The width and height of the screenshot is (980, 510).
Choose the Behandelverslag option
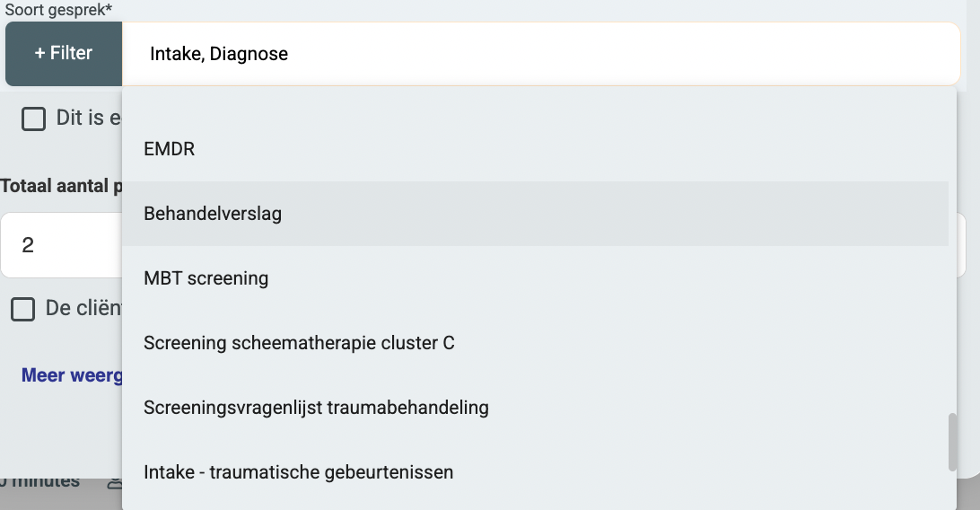(214, 214)
